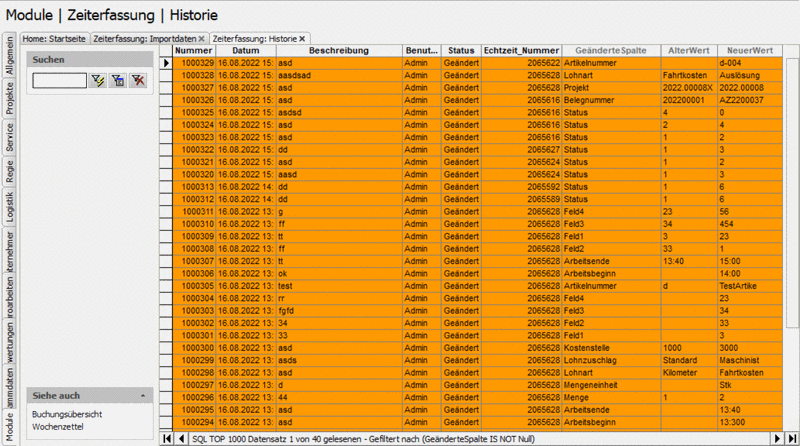The width and height of the screenshot is (800, 446).
Task: Jump to first record navigation button
Action: coord(167,438)
